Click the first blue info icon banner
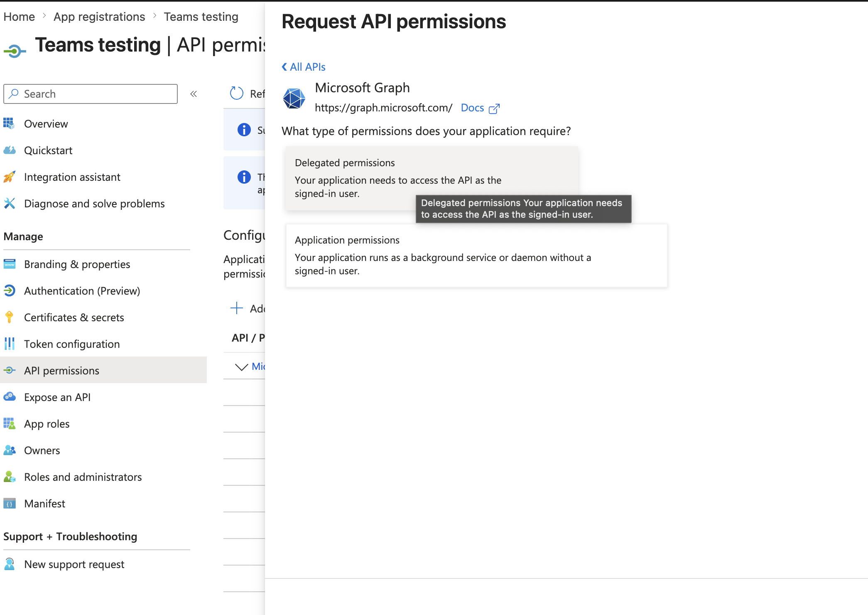This screenshot has height=615, width=868. point(244,130)
